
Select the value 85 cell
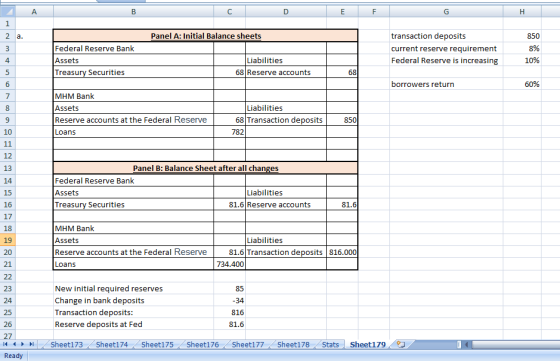(x=230, y=289)
